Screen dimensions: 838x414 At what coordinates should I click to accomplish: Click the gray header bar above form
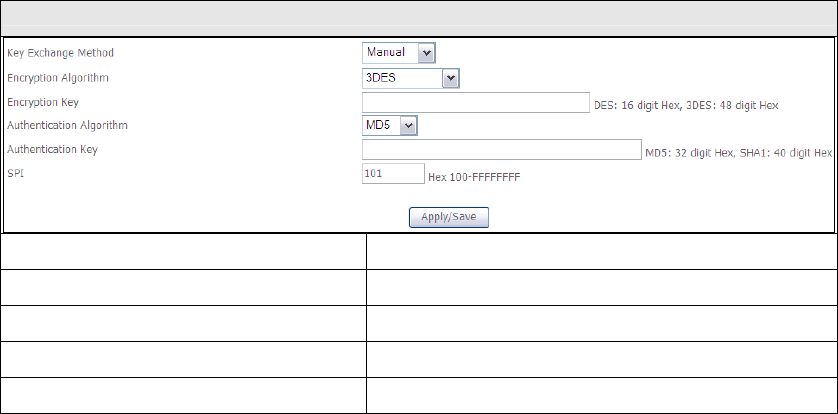pyautogui.click(x=419, y=18)
